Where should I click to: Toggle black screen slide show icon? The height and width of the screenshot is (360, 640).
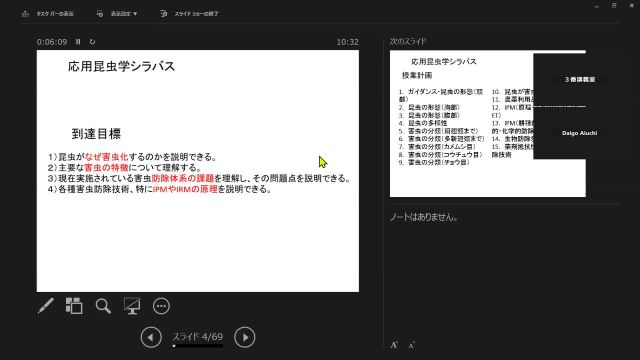point(132,306)
